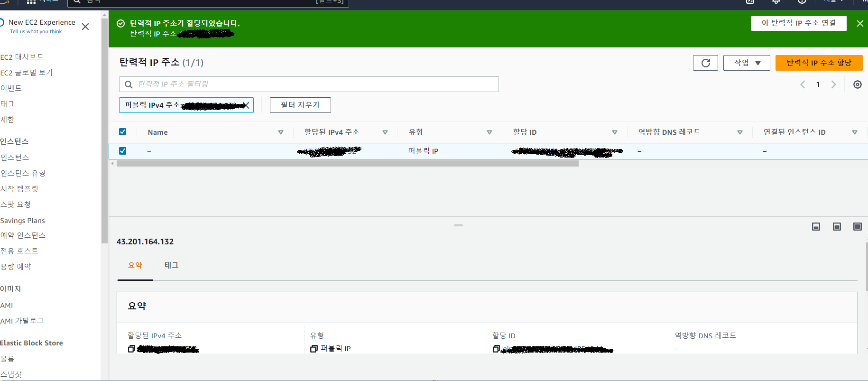Sort by 할당된 IPv4 주소 column
The height and width of the screenshot is (381, 868).
click(x=385, y=132)
